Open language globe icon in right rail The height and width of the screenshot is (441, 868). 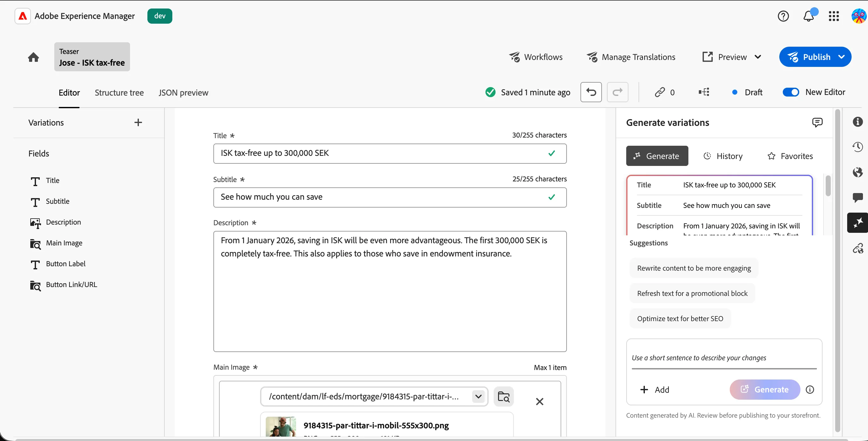tap(858, 172)
